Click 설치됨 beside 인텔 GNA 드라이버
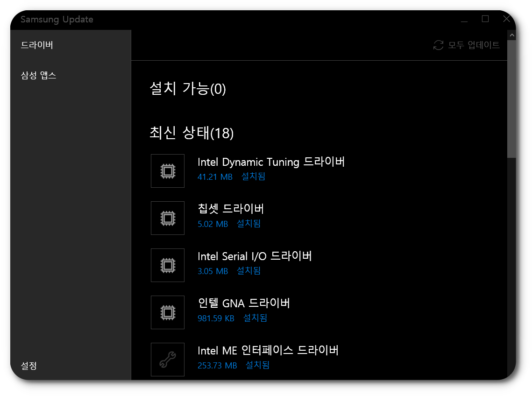The height and width of the screenshot is (396, 532). point(255,318)
